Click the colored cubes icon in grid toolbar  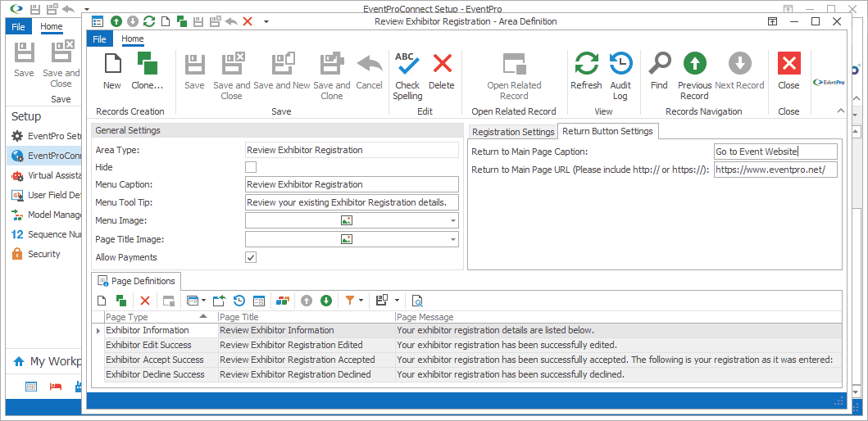tap(283, 301)
